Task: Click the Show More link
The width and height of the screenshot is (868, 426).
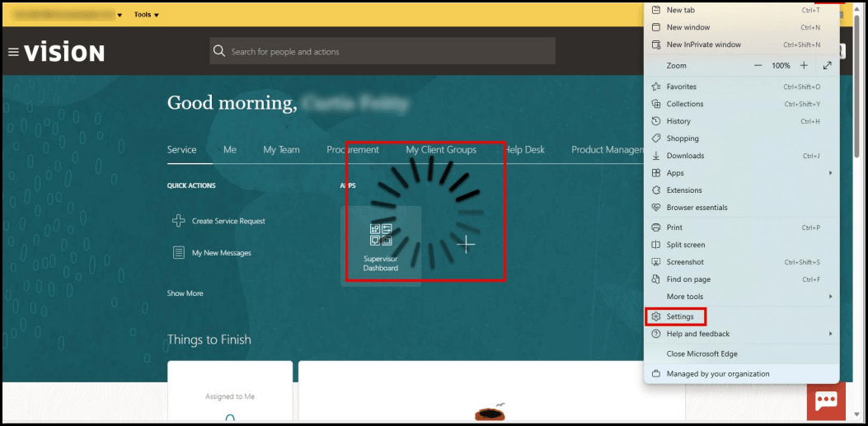Action: [x=185, y=293]
